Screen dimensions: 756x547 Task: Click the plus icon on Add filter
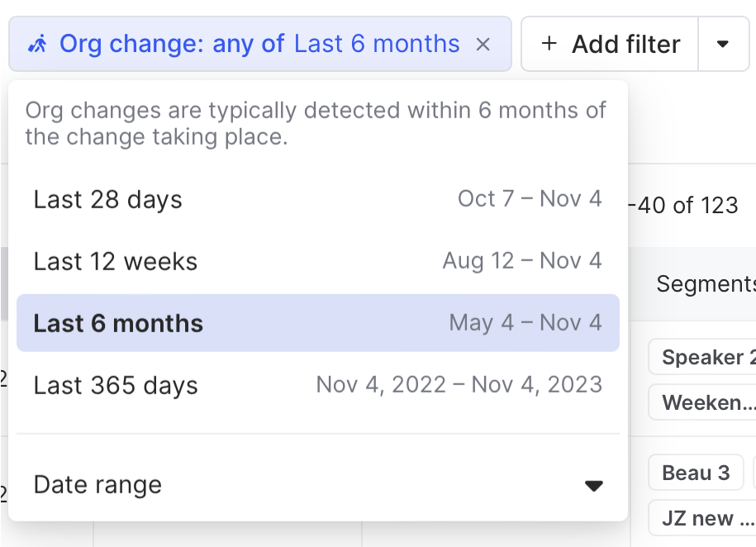549,43
